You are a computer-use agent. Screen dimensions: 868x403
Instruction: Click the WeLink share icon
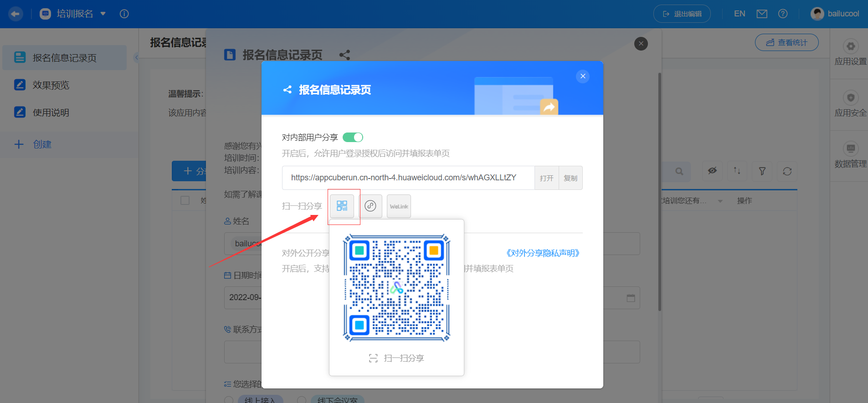(x=399, y=206)
